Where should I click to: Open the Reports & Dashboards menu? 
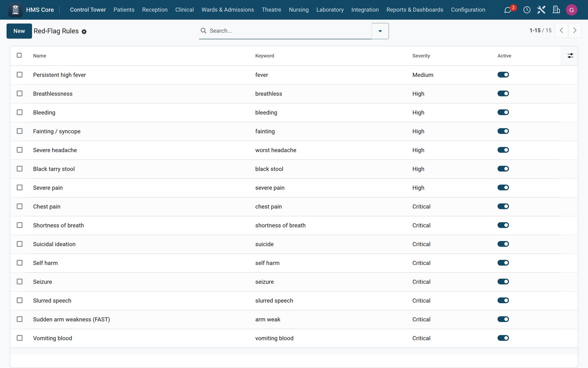415,10
